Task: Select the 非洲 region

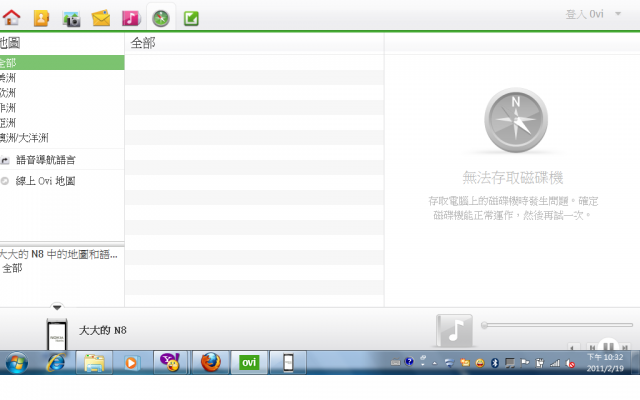Action: point(8,108)
